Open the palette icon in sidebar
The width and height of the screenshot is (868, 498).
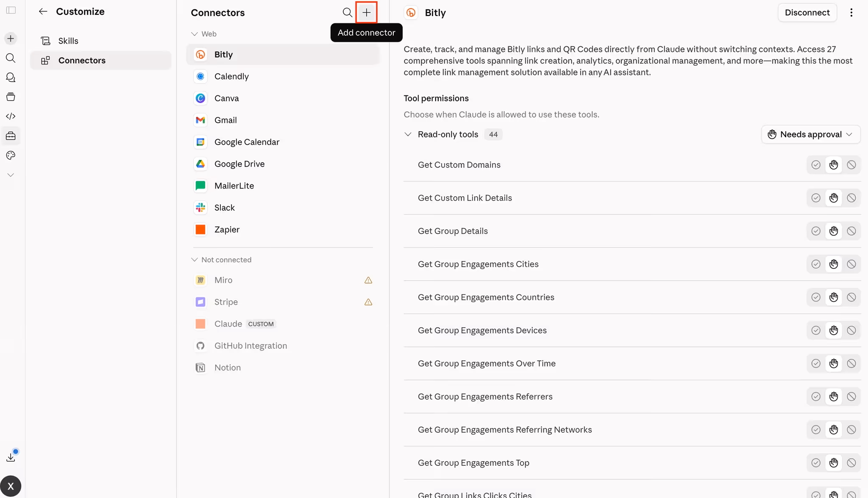click(x=11, y=156)
